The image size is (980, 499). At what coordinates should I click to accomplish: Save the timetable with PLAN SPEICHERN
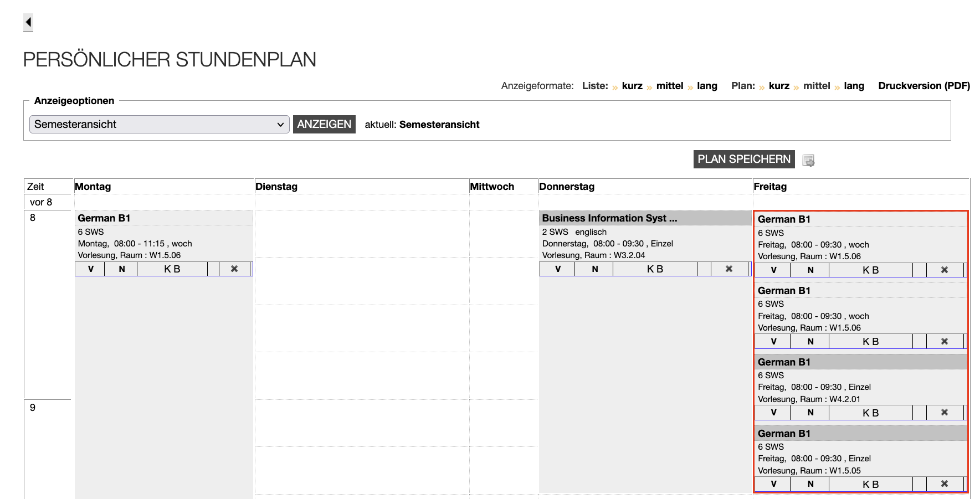click(x=743, y=159)
